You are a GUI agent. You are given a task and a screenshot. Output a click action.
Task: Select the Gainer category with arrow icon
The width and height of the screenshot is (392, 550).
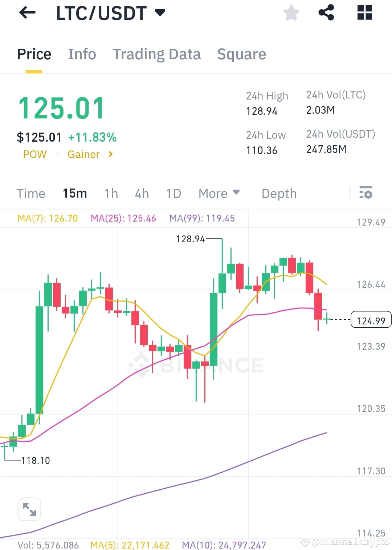(89, 154)
